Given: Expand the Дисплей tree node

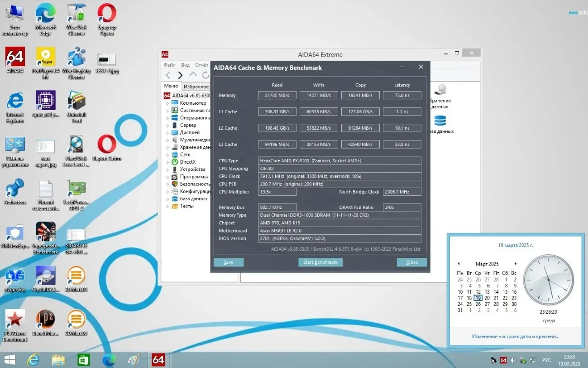Looking at the screenshot, I should [167, 133].
